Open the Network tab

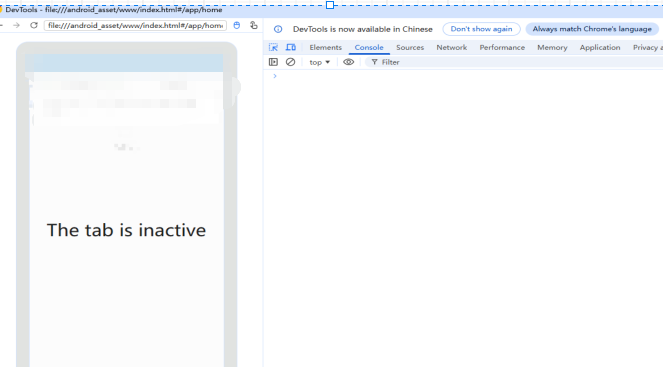(452, 47)
